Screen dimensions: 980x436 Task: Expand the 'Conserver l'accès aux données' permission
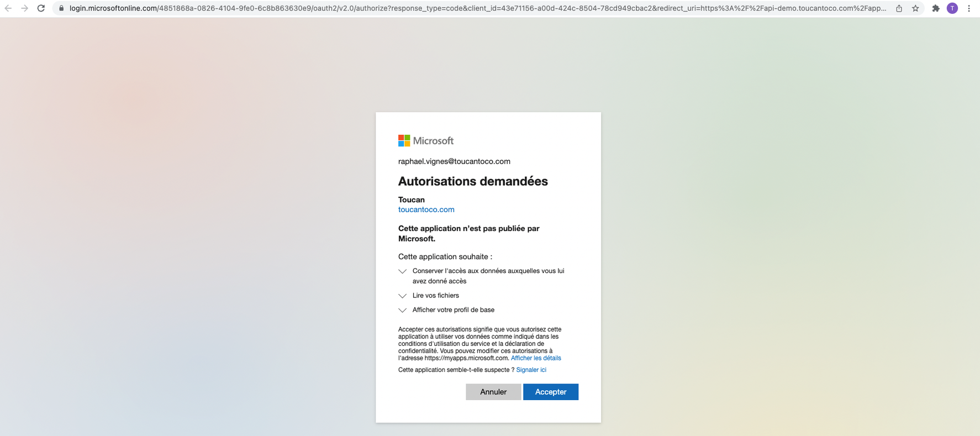pyautogui.click(x=402, y=271)
